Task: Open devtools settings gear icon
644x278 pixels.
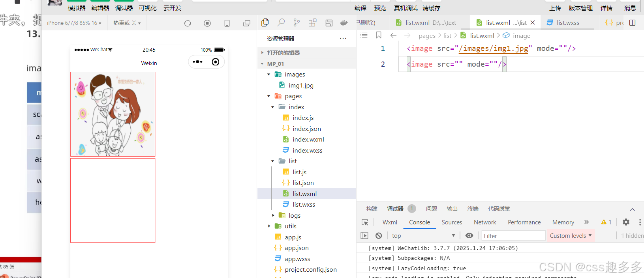Action: coord(626,222)
